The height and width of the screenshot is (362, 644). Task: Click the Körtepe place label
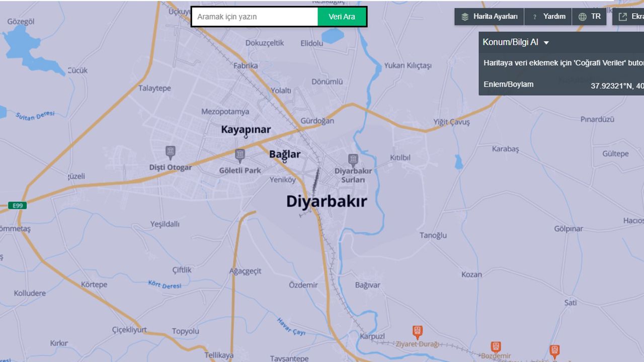pos(94,285)
